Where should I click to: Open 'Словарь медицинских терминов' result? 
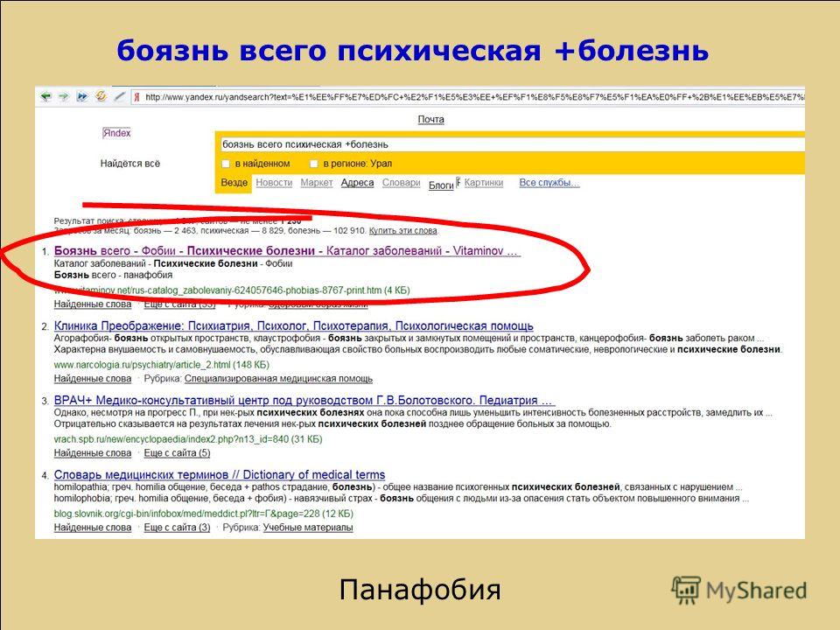(220, 474)
